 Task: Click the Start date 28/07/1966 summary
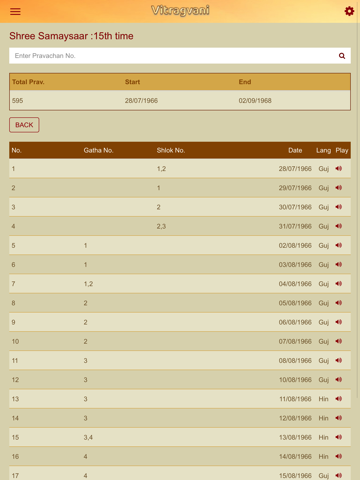pos(141,100)
